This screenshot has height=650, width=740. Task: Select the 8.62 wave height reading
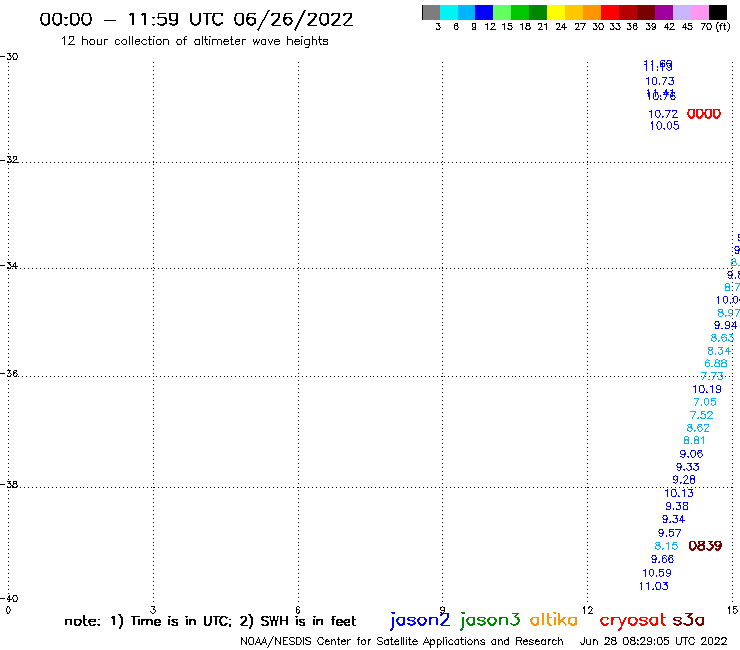point(698,428)
